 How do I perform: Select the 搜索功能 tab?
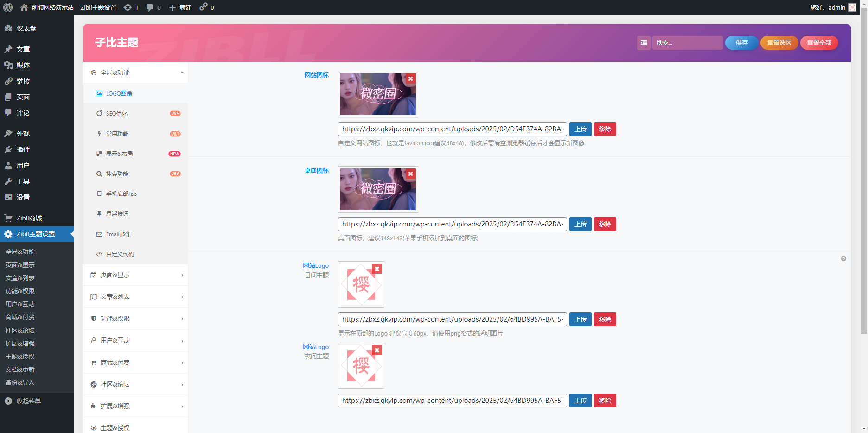(135, 174)
